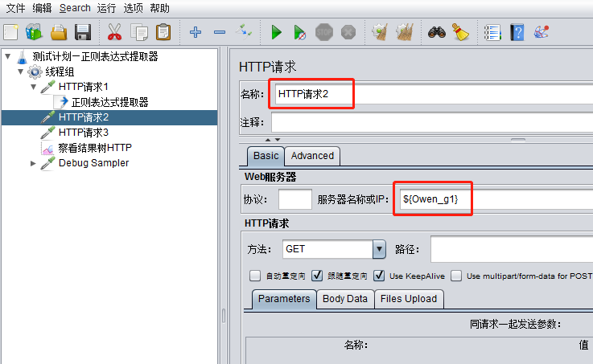Toggle the 跟随重定向 checkbox
Screen dimensions: 593x364
tap(317, 276)
